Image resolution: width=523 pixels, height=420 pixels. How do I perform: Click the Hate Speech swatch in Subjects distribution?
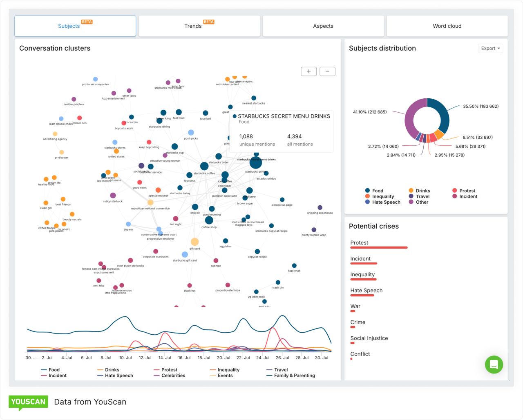click(x=367, y=202)
